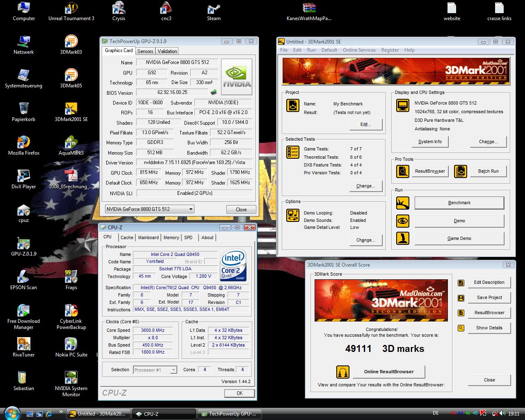Click the Benchmark runner icon in Run section
The height and width of the screenshot is (420, 525).
pos(402,203)
